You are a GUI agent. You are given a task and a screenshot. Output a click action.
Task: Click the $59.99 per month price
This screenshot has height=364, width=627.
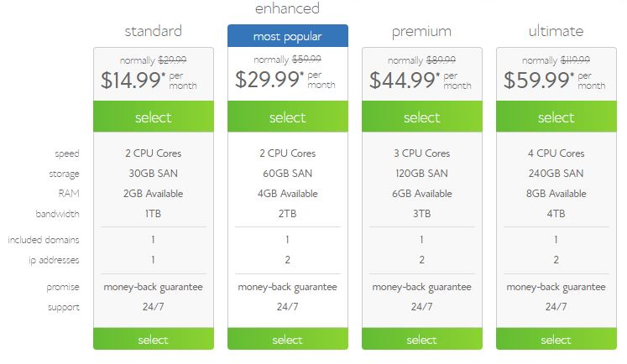555,80
